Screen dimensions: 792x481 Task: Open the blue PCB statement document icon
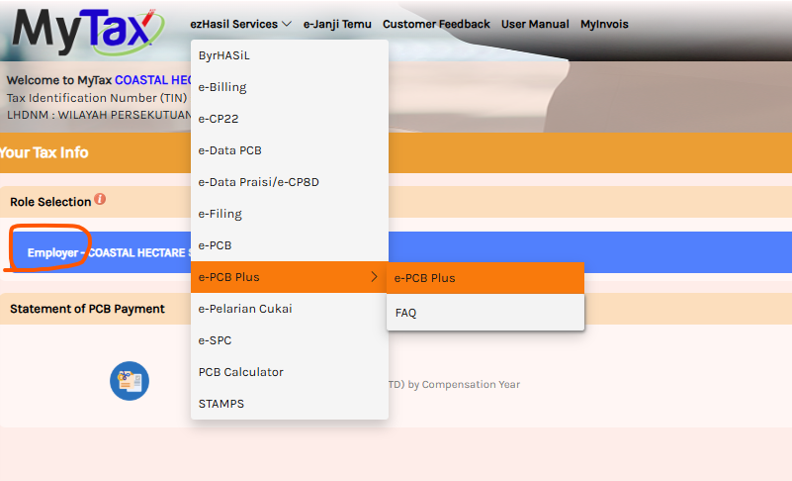click(129, 381)
